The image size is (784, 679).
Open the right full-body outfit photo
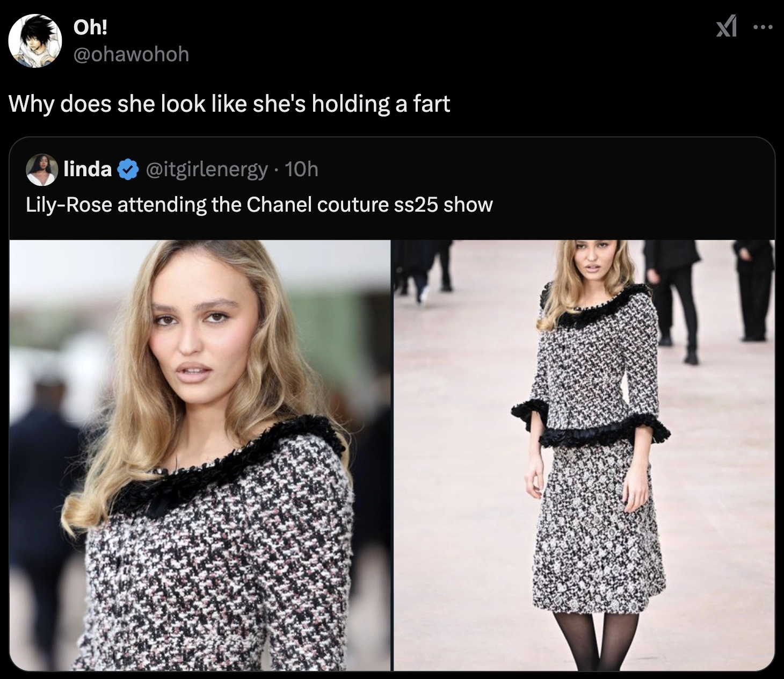[584, 454]
